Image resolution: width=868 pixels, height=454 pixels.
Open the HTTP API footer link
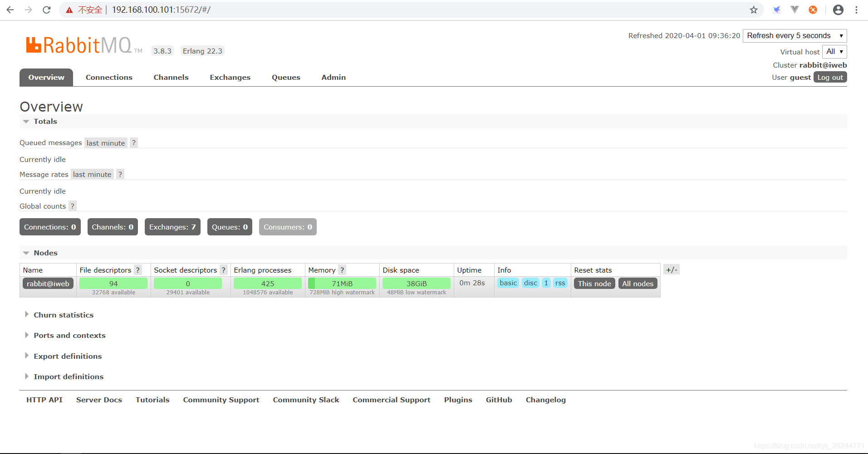[x=44, y=400]
